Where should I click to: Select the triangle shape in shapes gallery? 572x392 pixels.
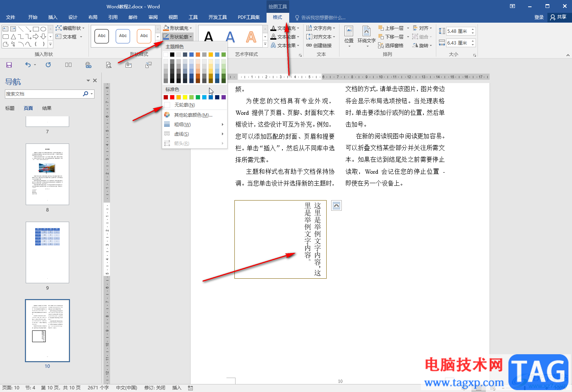click(x=13, y=37)
